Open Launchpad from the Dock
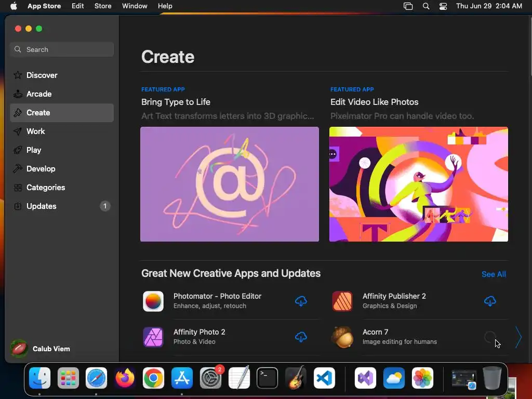Image resolution: width=532 pixels, height=399 pixels. pos(68,378)
